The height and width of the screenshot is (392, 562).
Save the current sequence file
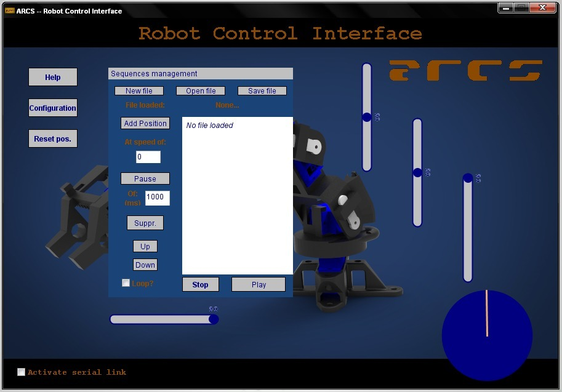coord(262,90)
